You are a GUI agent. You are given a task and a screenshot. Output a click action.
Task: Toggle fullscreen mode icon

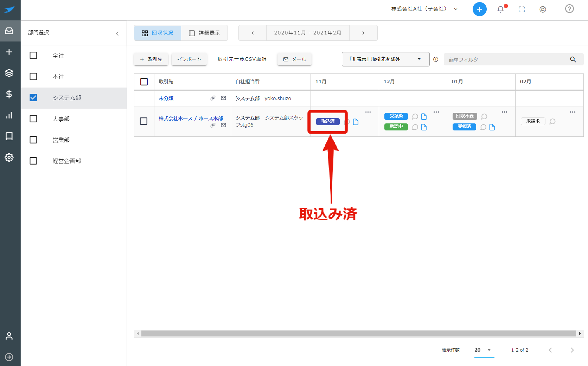pyautogui.click(x=522, y=9)
